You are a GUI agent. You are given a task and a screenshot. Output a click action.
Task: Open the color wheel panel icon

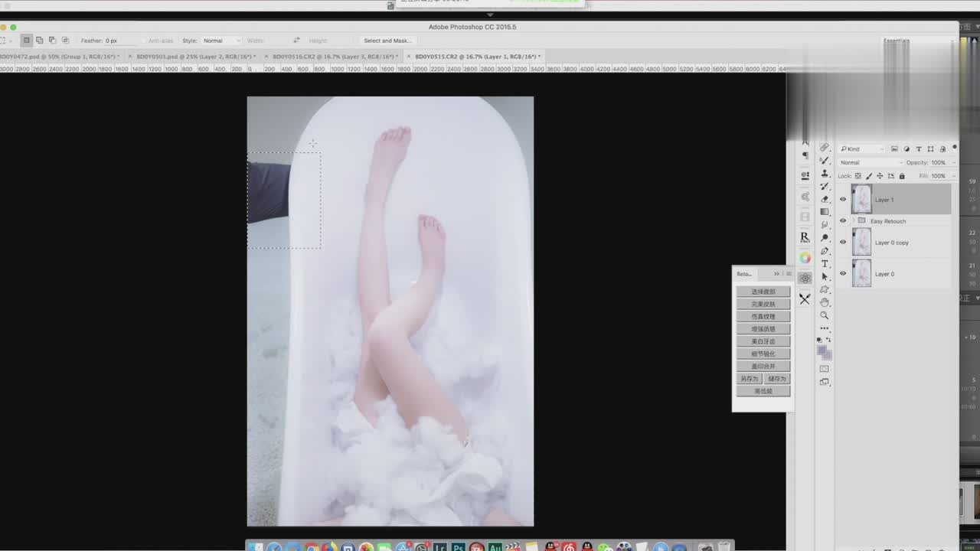(805, 258)
